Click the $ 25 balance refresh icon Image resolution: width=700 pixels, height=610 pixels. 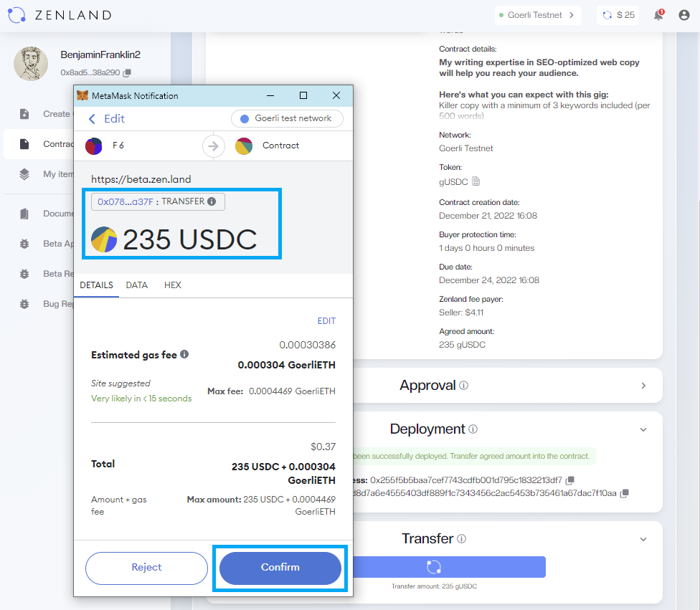point(607,15)
